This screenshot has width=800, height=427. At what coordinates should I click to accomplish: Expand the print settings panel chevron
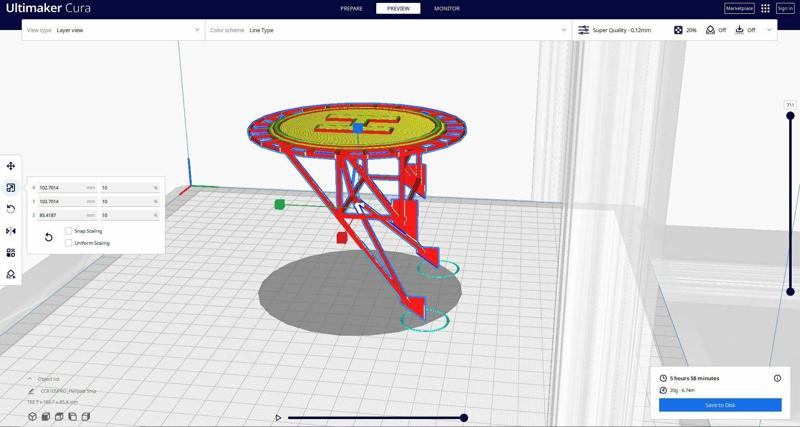click(x=769, y=30)
